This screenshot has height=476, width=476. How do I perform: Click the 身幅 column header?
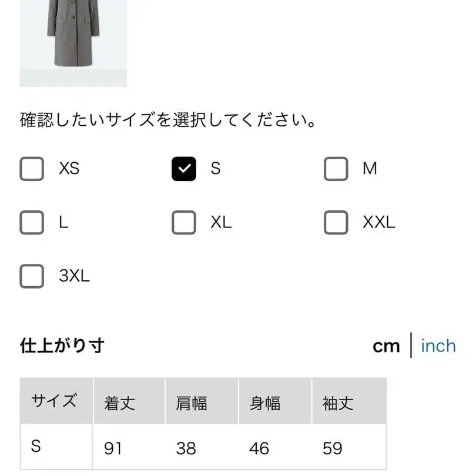[x=264, y=403]
